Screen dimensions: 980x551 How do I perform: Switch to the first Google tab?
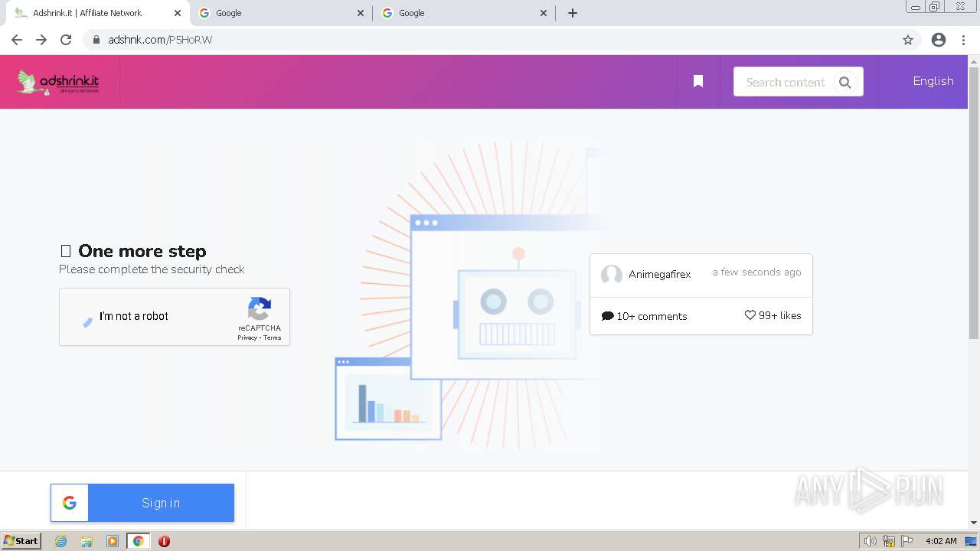pyautogui.click(x=280, y=13)
